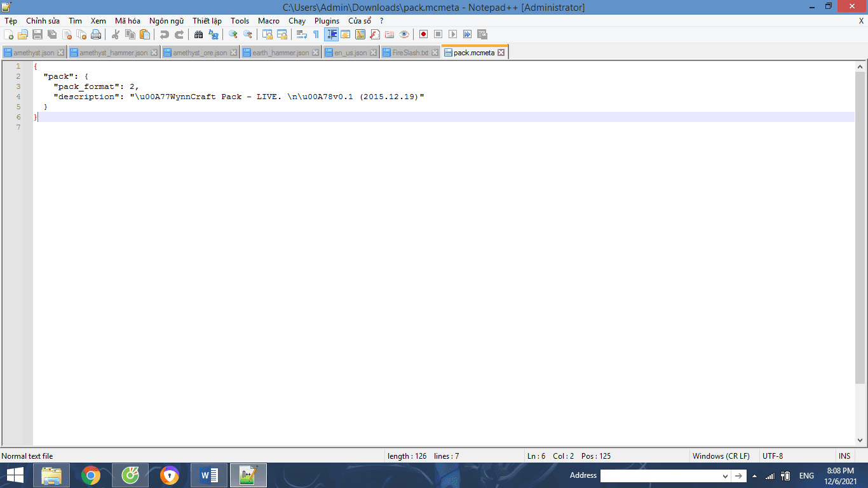Image resolution: width=868 pixels, height=488 pixels.
Task: Toggle the highlighted indent guide button
Action: click(x=331, y=34)
